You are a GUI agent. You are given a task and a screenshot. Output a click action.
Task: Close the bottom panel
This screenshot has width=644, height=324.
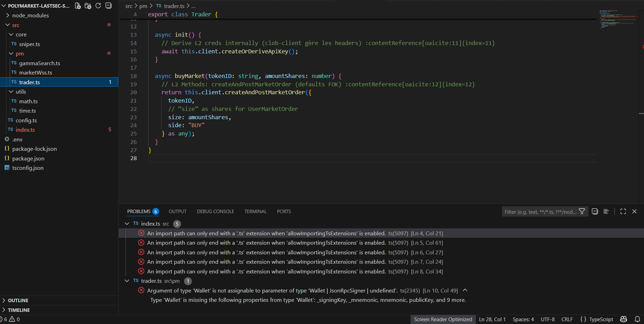click(634, 211)
